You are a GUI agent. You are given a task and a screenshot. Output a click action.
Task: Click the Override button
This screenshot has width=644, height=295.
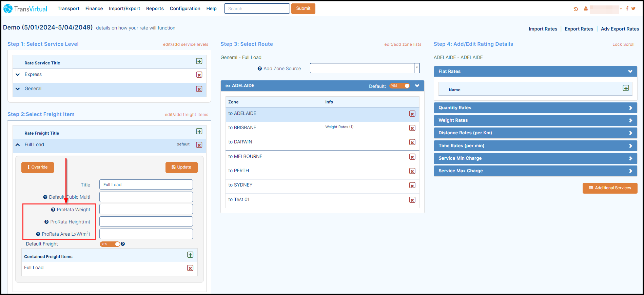38,167
